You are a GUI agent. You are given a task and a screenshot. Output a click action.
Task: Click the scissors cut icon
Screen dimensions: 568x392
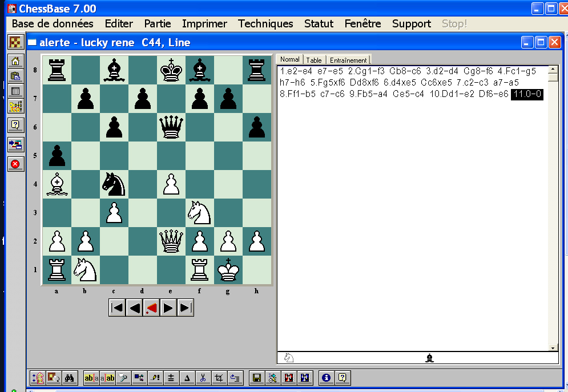tap(203, 378)
